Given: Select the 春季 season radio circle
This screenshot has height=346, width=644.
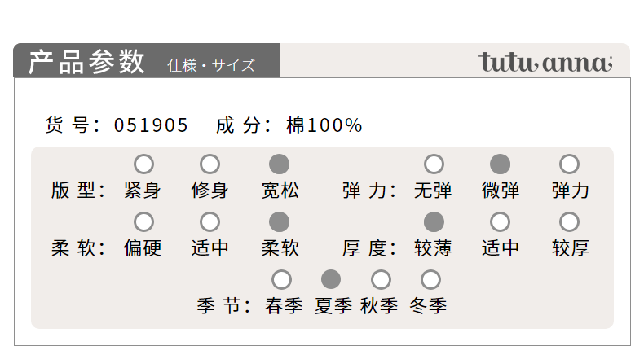Looking at the screenshot, I should 282,279.
